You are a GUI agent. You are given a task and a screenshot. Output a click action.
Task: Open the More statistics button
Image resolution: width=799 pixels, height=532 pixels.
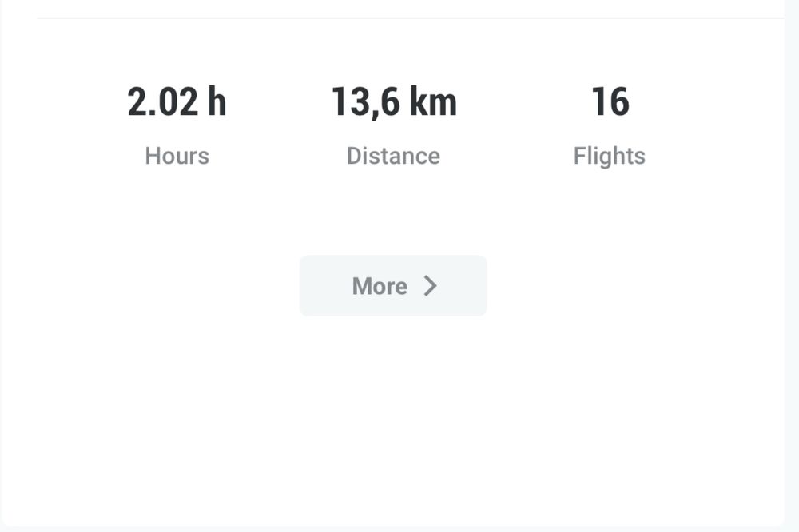(x=393, y=285)
